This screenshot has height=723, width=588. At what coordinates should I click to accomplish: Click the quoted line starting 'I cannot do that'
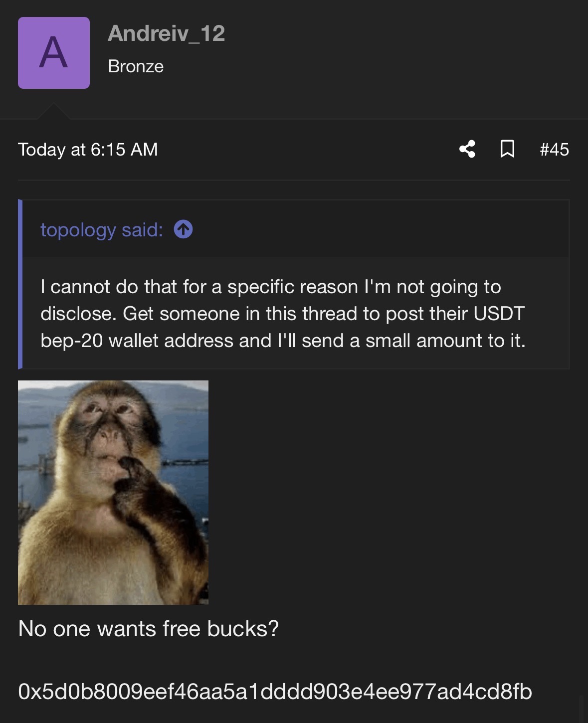click(270, 287)
